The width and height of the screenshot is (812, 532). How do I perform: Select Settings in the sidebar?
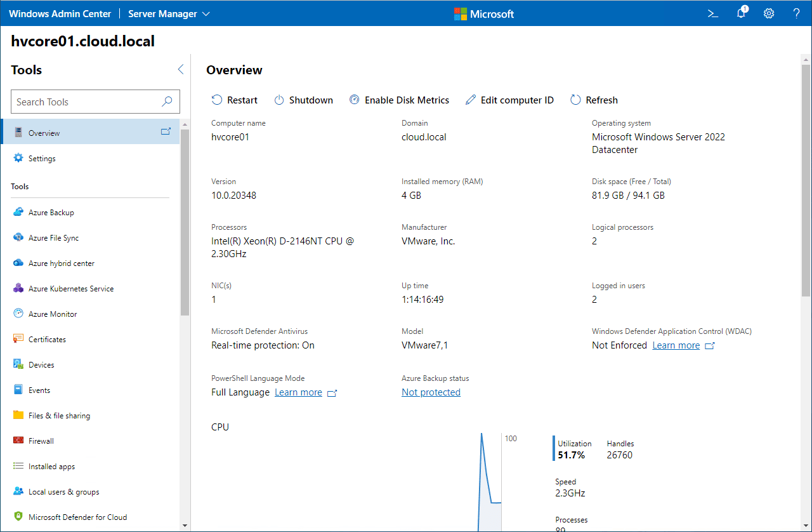point(42,159)
